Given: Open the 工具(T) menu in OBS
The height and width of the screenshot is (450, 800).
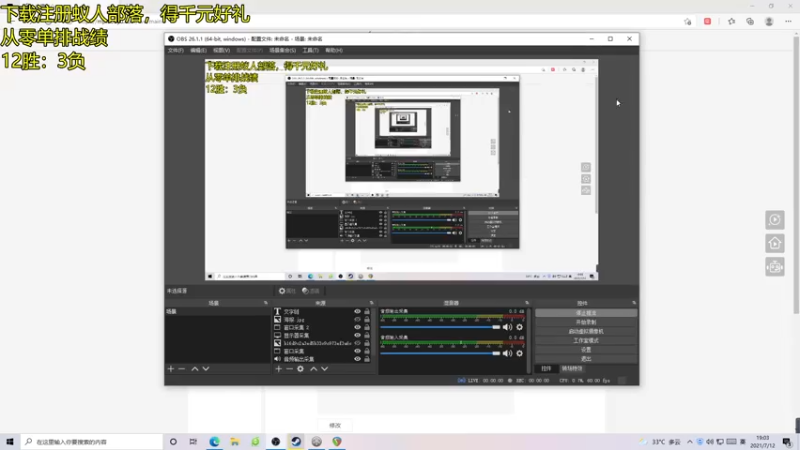Looking at the screenshot, I should (310, 51).
